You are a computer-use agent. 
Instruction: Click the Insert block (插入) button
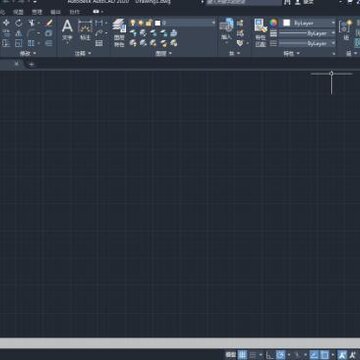tap(226, 30)
